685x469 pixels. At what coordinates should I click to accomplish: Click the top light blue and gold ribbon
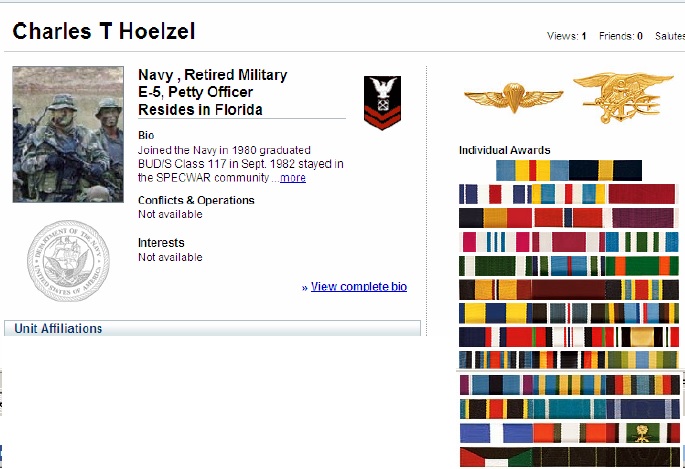pos(532,170)
